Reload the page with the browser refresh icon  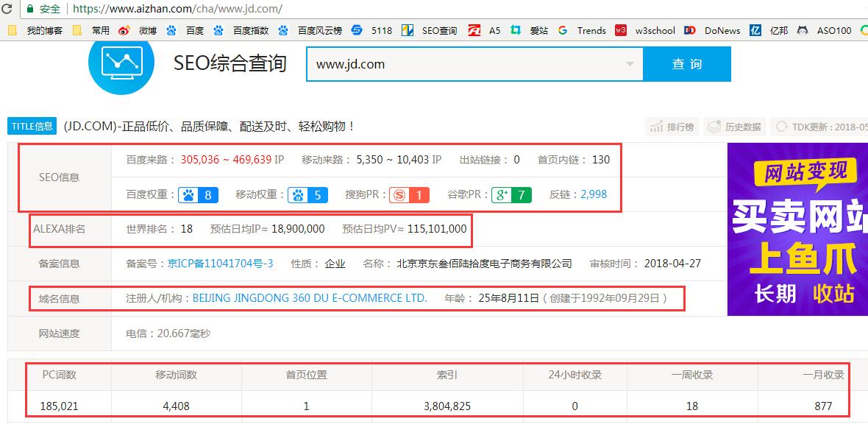[x=7, y=9]
